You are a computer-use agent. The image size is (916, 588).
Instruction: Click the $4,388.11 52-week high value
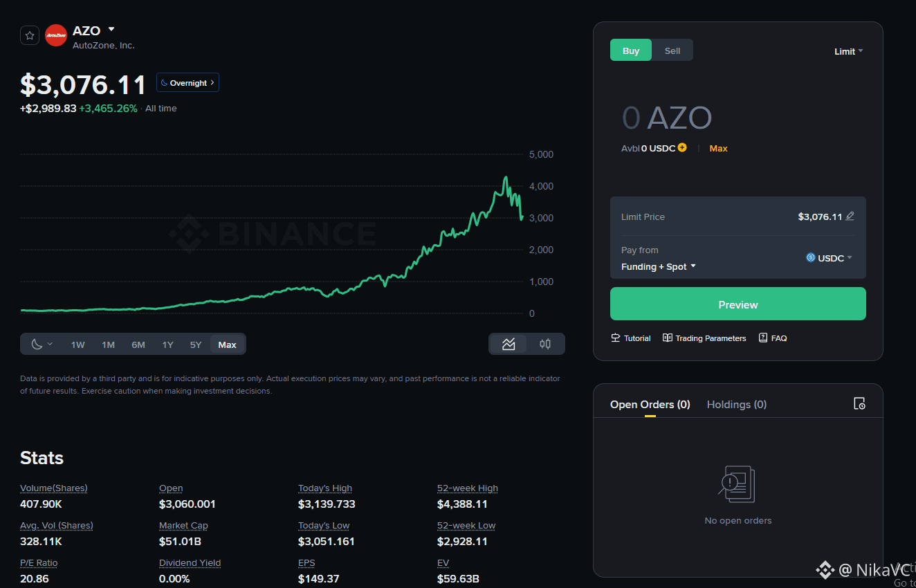coord(462,504)
